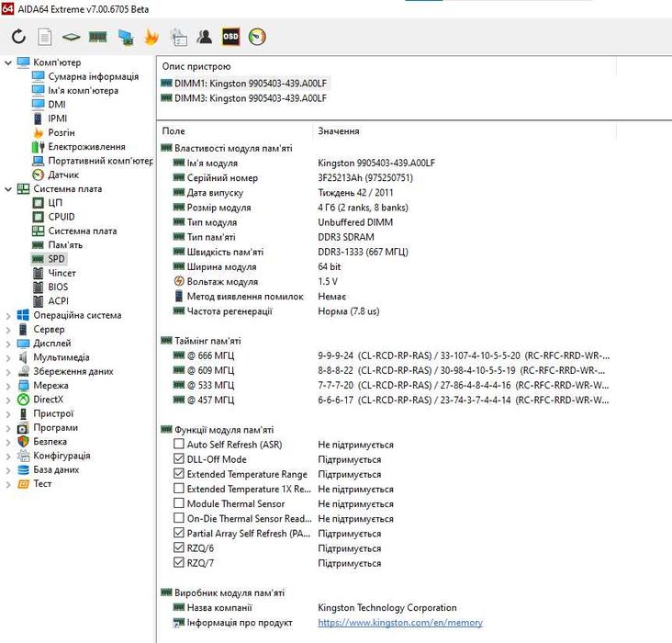Collapse the Комп'ютер tree node
Image resolution: width=672 pixels, height=643 pixels.
coord(8,62)
